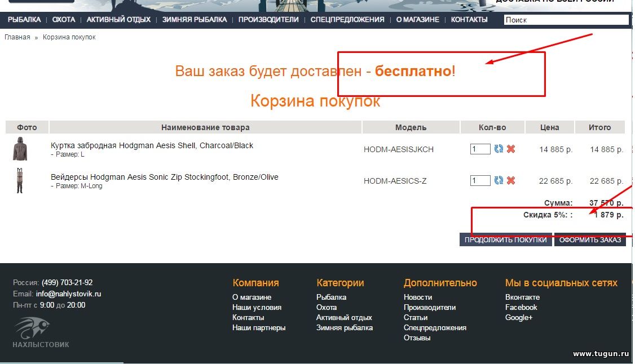Image resolution: width=635 pixels, height=364 pixels.
Task: Open footer category Зимняя рыбалка
Action: [344, 327]
